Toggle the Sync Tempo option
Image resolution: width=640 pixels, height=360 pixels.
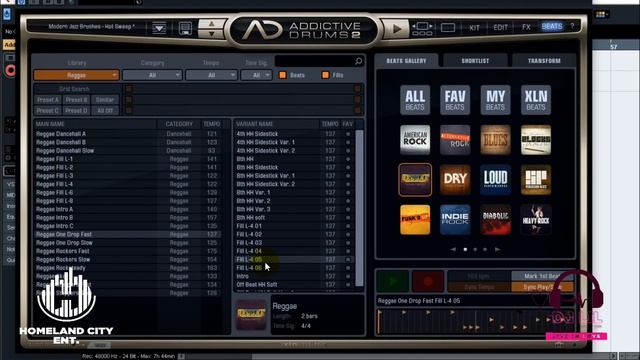point(479,287)
